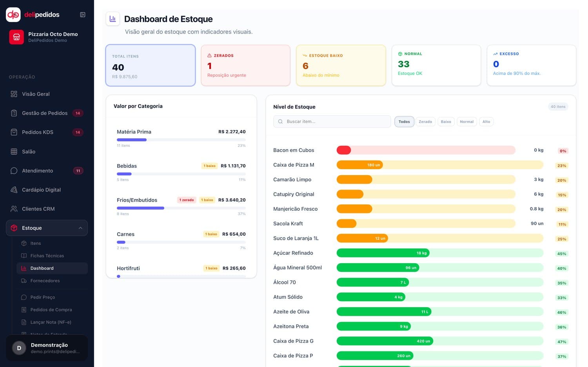Click the Lançar Nota (NF-e) document icon

pos(24,322)
